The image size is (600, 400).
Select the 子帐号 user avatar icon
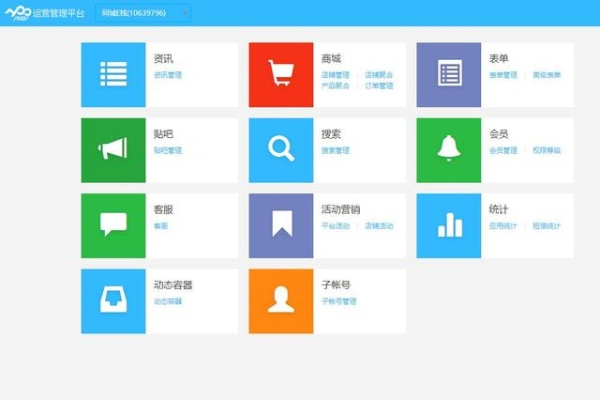(x=281, y=301)
